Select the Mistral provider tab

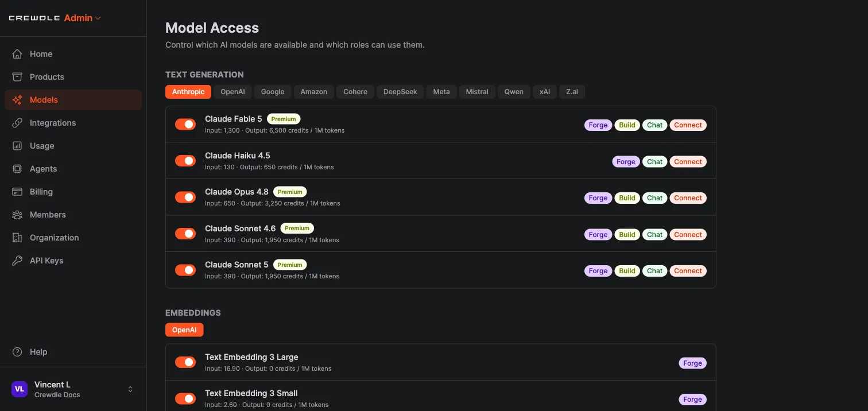click(x=477, y=92)
